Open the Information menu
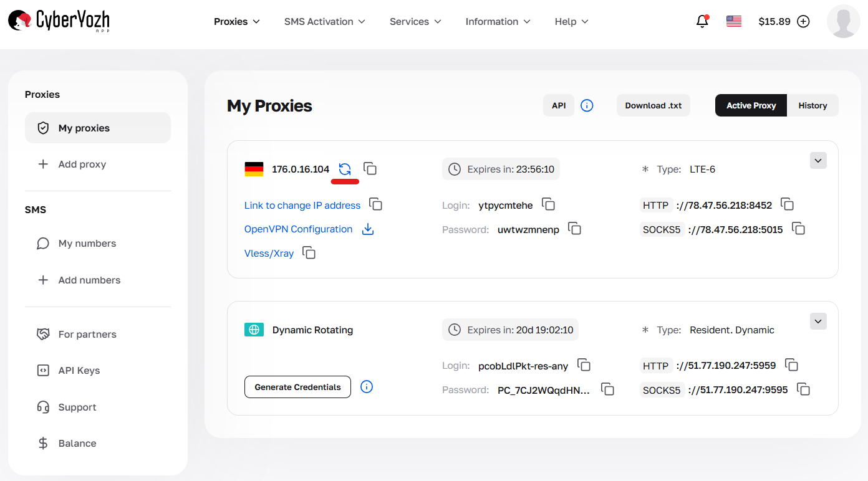 pos(497,21)
